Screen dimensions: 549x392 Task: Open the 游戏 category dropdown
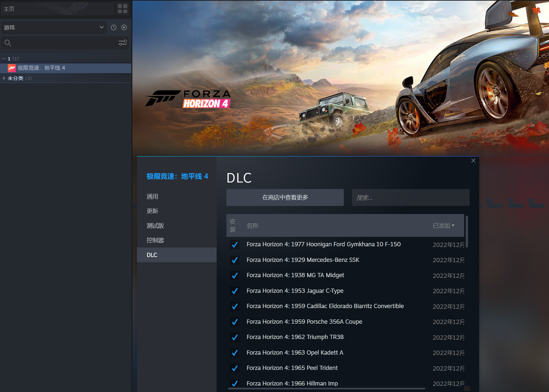(x=54, y=28)
